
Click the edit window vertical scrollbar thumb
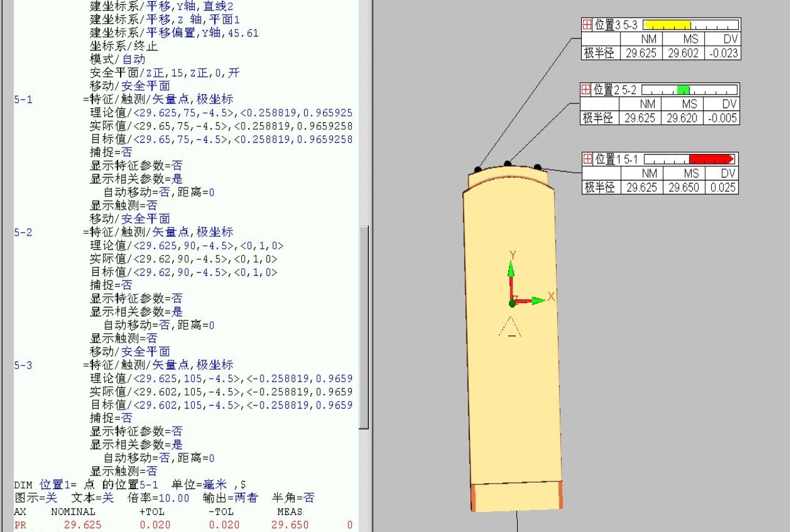pos(365,327)
